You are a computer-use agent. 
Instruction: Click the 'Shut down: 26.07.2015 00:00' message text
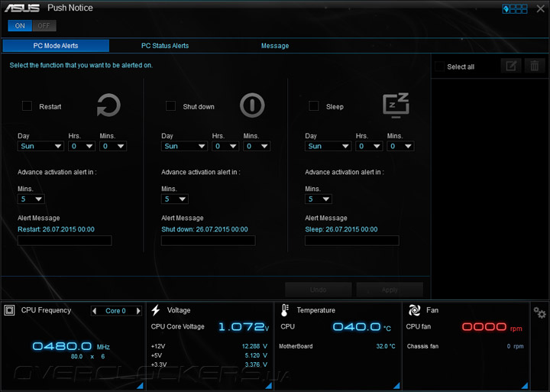[x=205, y=229]
